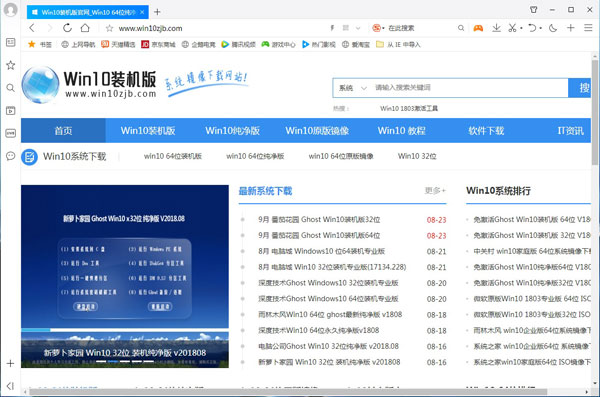The height and width of the screenshot is (397, 600).
Task: Reload the current page
Action: point(67,28)
